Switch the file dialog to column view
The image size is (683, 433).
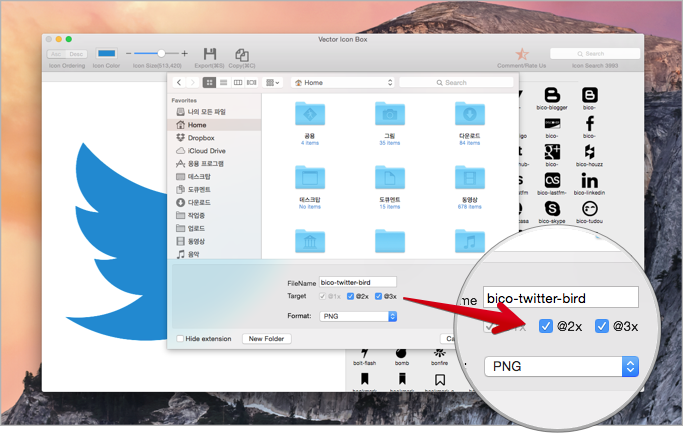[238, 82]
